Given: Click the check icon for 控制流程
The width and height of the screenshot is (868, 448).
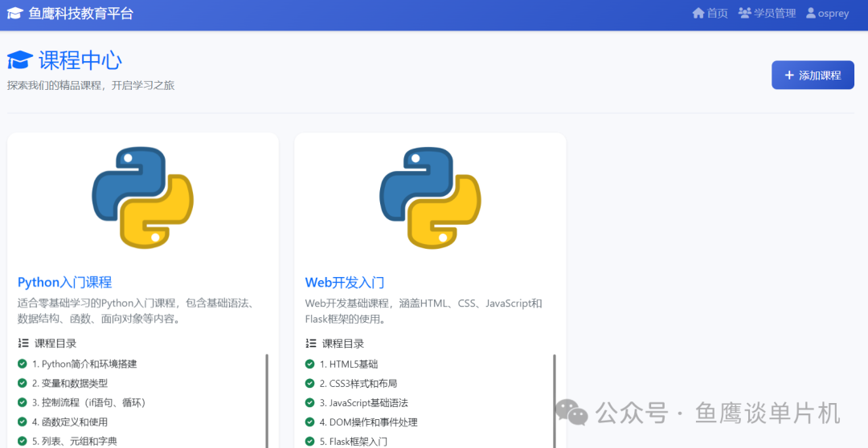Looking at the screenshot, I should [23, 402].
